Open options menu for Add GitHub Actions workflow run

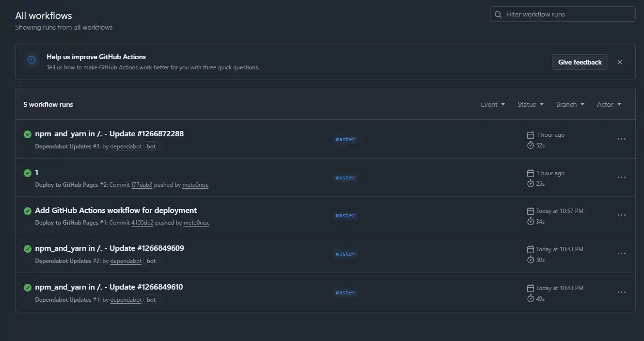click(x=621, y=215)
